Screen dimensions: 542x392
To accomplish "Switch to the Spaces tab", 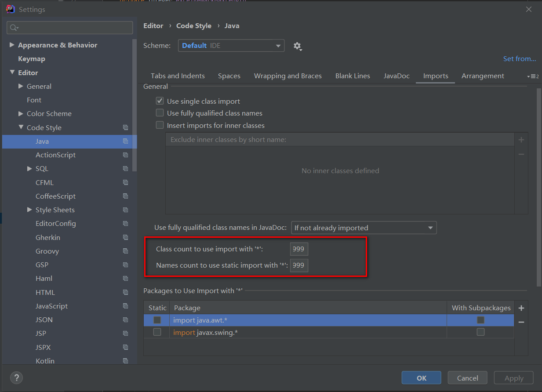I will [229, 76].
